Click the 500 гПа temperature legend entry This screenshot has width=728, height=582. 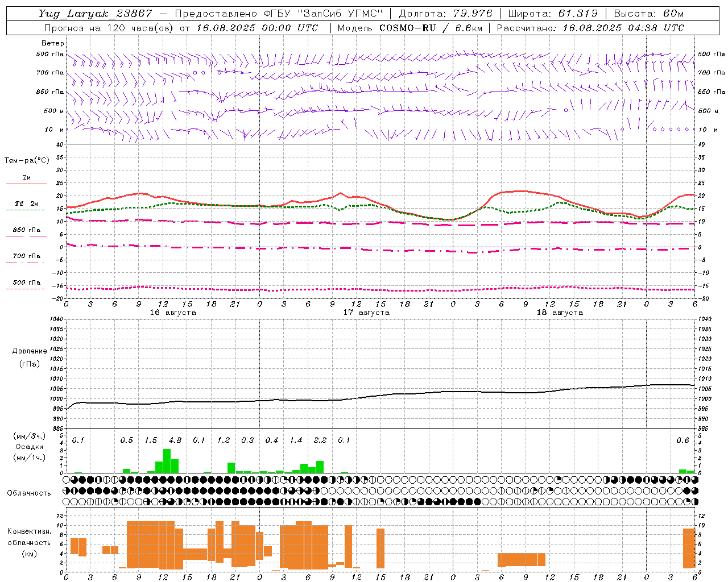pos(26,282)
